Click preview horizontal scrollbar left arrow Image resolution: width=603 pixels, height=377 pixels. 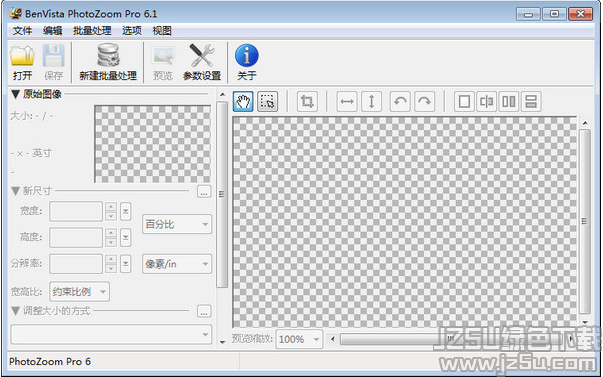click(x=333, y=339)
